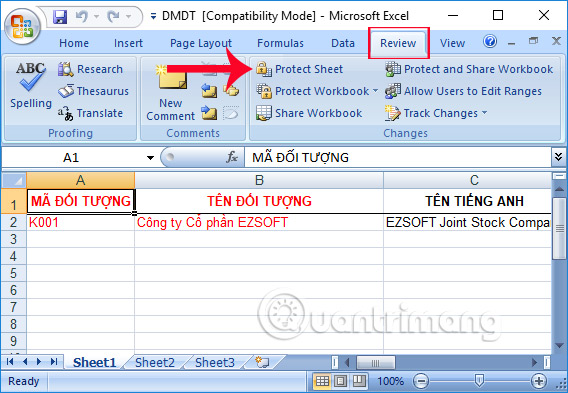568x393 pixels.
Task: Switch to Page Layout view in status bar
Action: coord(340,381)
